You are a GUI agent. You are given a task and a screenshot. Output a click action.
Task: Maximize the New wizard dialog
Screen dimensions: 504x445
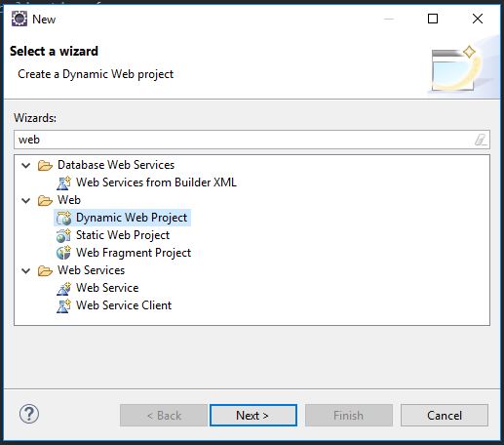433,19
